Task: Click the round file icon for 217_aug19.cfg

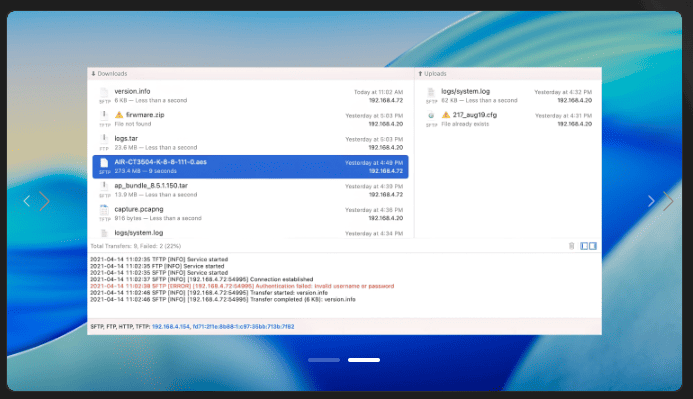Action: point(430,115)
